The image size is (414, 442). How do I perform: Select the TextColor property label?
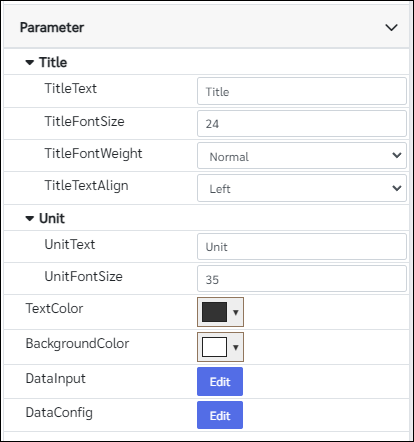pyautogui.click(x=54, y=308)
